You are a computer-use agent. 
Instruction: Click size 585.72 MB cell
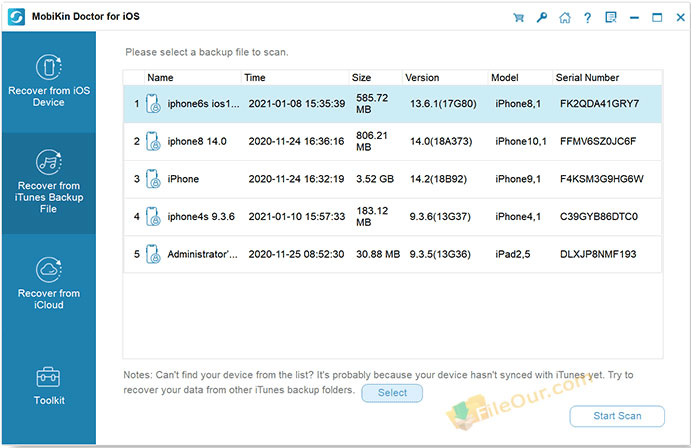click(x=372, y=104)
